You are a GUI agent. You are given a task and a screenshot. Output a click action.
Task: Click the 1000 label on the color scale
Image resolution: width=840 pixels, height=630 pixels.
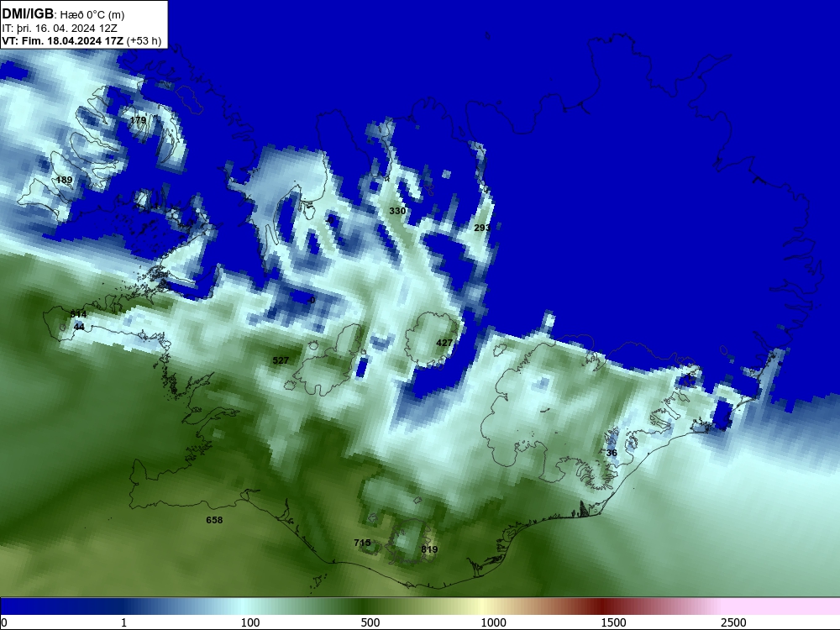pos(493,622)
